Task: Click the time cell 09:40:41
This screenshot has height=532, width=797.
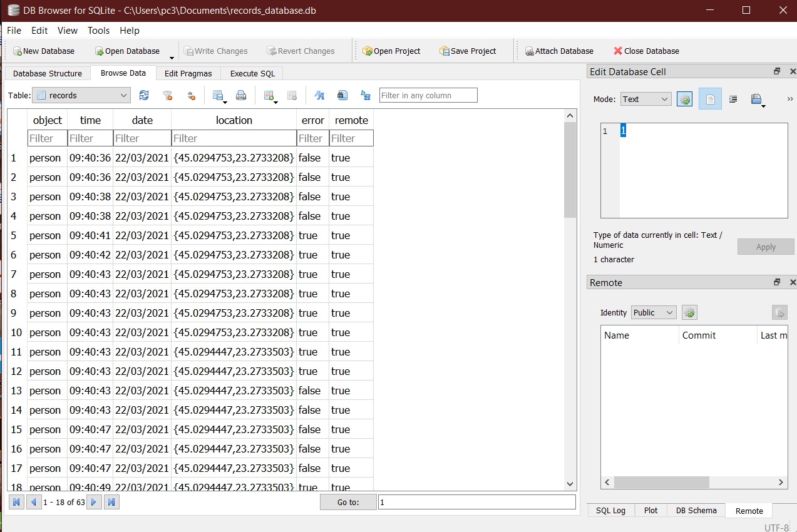Action: click(x=90, y=235)
